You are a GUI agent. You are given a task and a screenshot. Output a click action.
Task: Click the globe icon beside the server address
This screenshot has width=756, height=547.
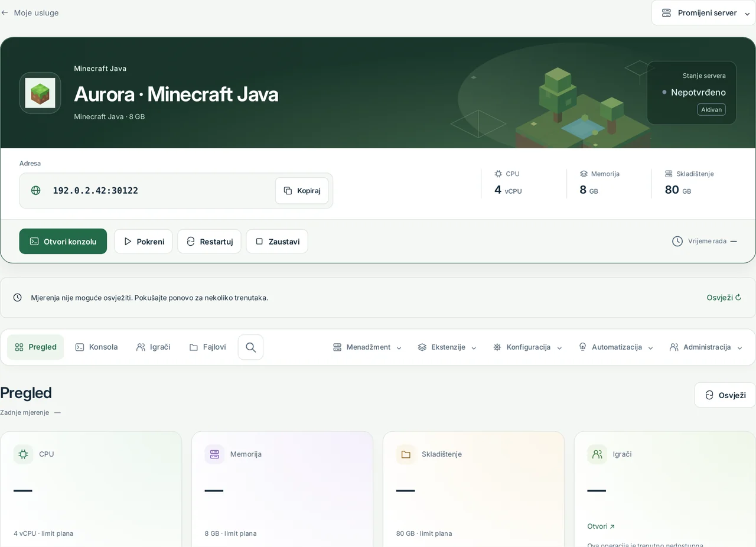click(x=36, y=190)
